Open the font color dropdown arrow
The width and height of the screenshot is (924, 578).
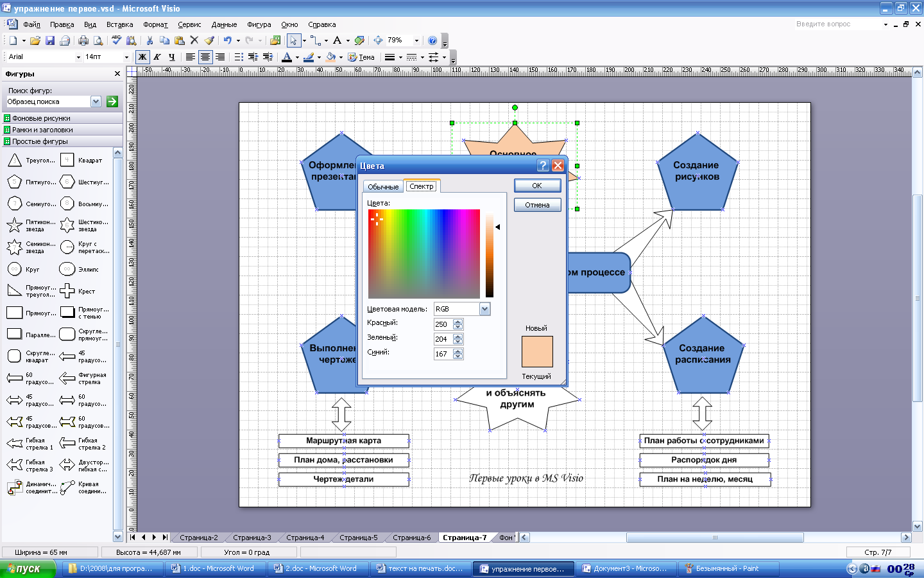[x=297, y=57]
